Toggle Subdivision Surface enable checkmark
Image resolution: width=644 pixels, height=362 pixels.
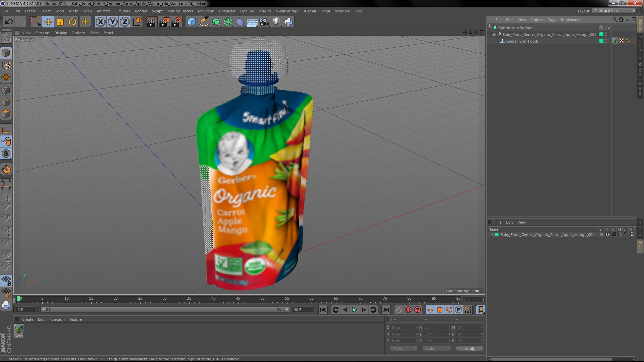click(x=609, y=28)
